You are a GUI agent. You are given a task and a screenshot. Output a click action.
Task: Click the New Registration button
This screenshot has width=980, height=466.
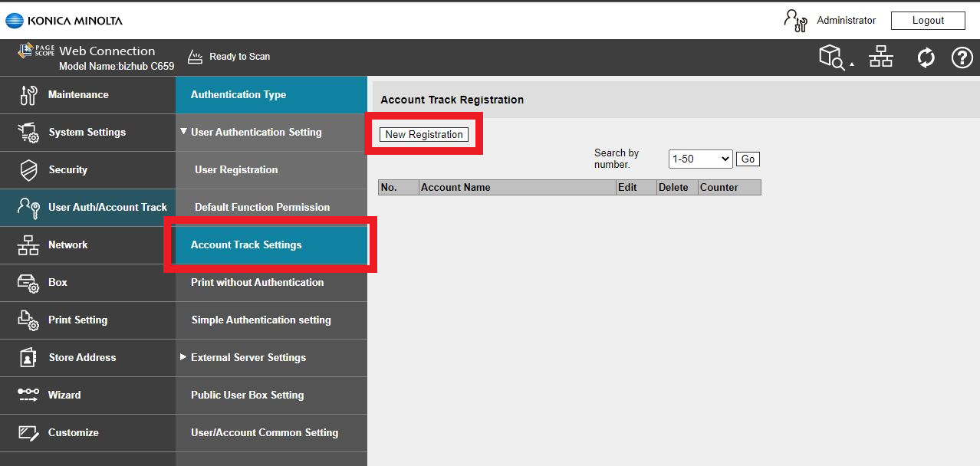pyautogui.click(x=424, y=135)
